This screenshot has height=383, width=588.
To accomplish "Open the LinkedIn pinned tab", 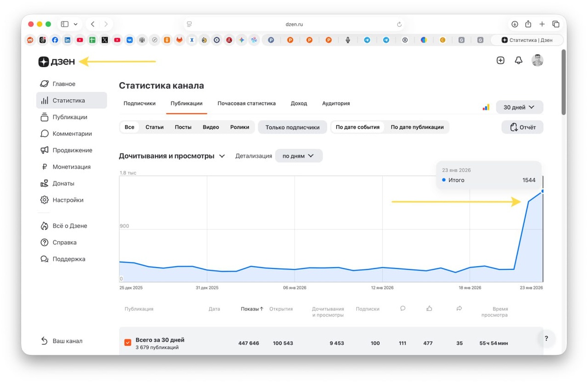I will coord(67,40).
